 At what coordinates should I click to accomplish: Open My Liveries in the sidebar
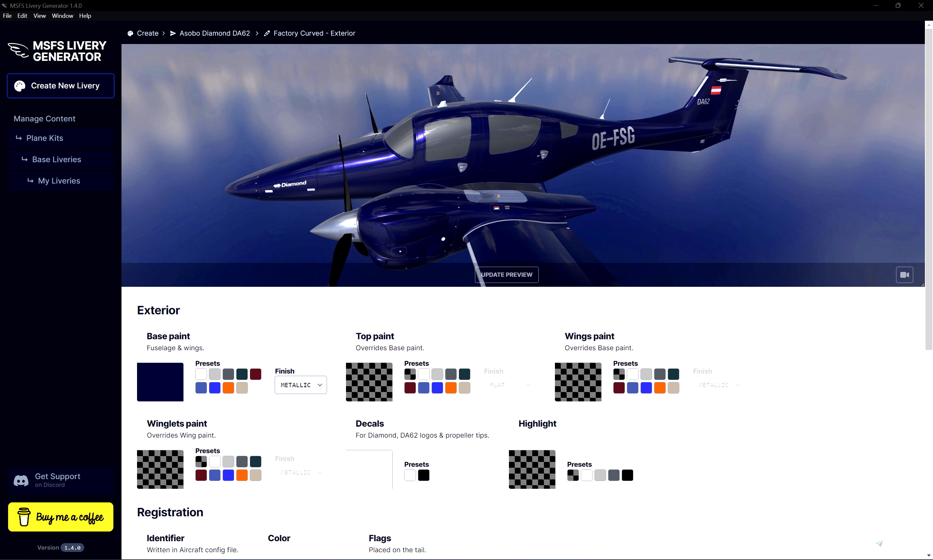click(59, 181)
